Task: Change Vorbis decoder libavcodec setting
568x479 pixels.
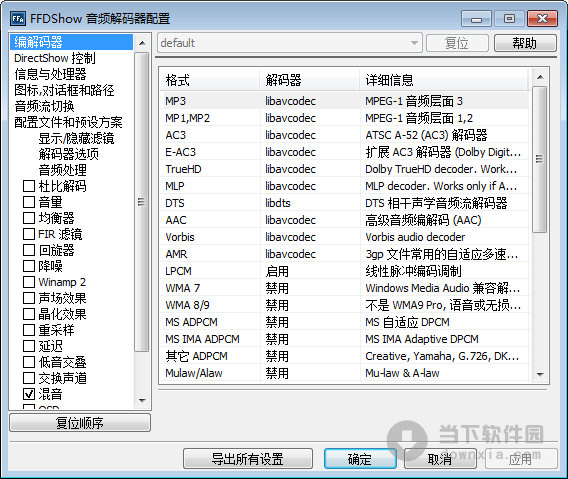Action: [x=290, y=237]
